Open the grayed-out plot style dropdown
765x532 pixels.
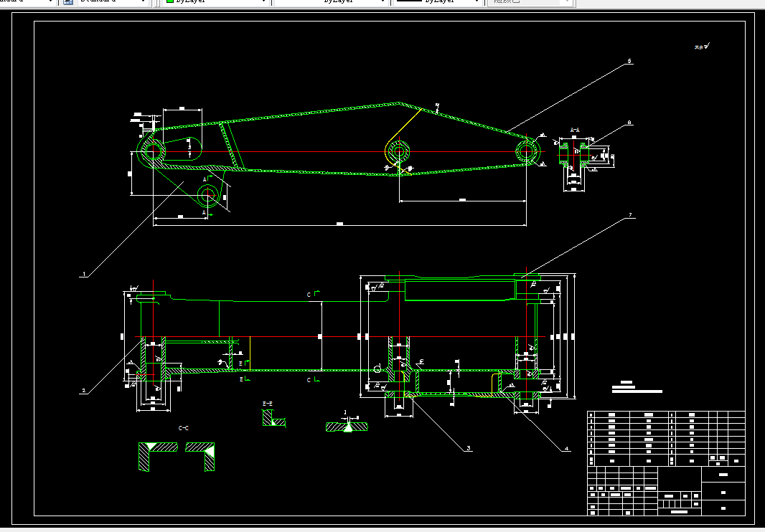tap(530, 2)
